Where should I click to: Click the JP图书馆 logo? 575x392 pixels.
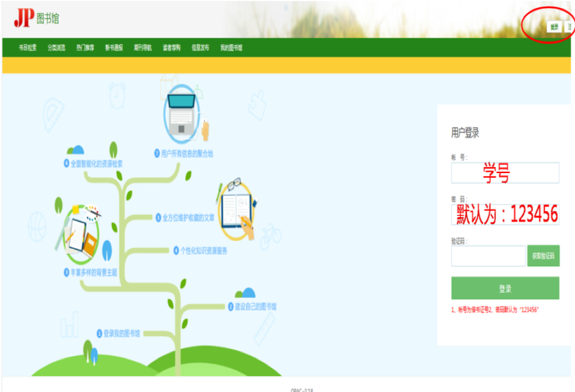coord(37,17)
